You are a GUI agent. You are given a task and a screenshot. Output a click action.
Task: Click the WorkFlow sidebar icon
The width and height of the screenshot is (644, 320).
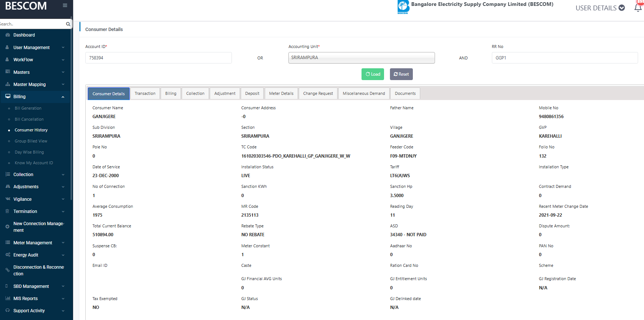7,59
